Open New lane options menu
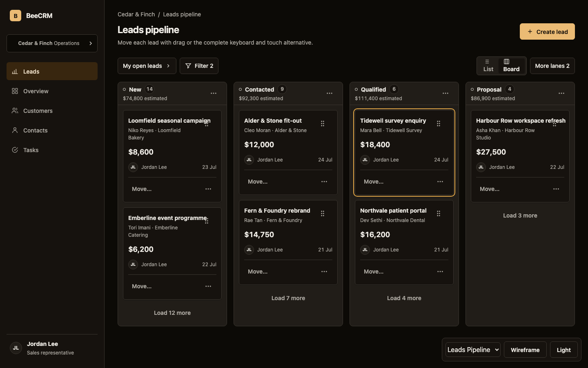The height and width of the screenshot is (368, 588). 214,93
